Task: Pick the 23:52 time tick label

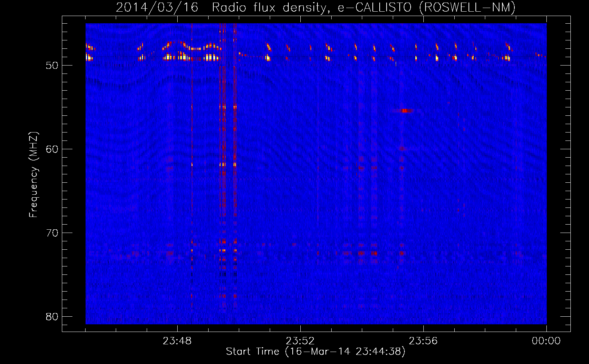Action: (300, 341)
